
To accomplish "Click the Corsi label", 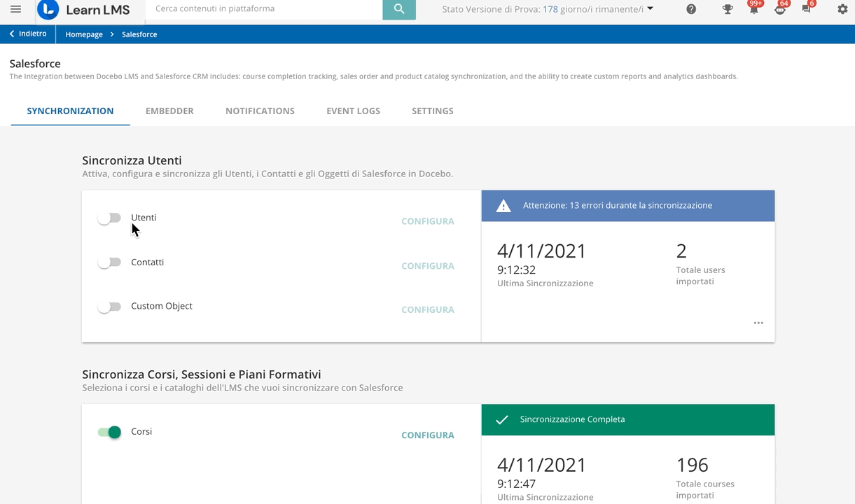I will [x=141, y=432].
